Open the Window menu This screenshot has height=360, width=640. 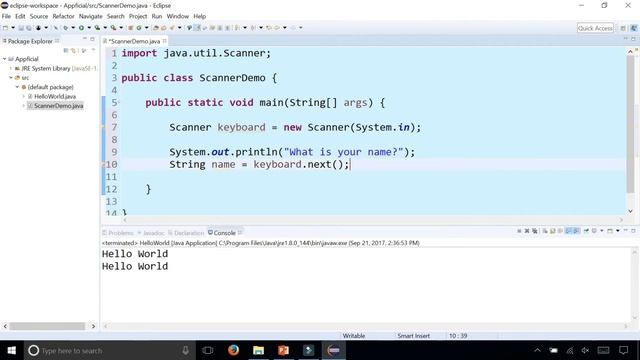pos(178,16)
